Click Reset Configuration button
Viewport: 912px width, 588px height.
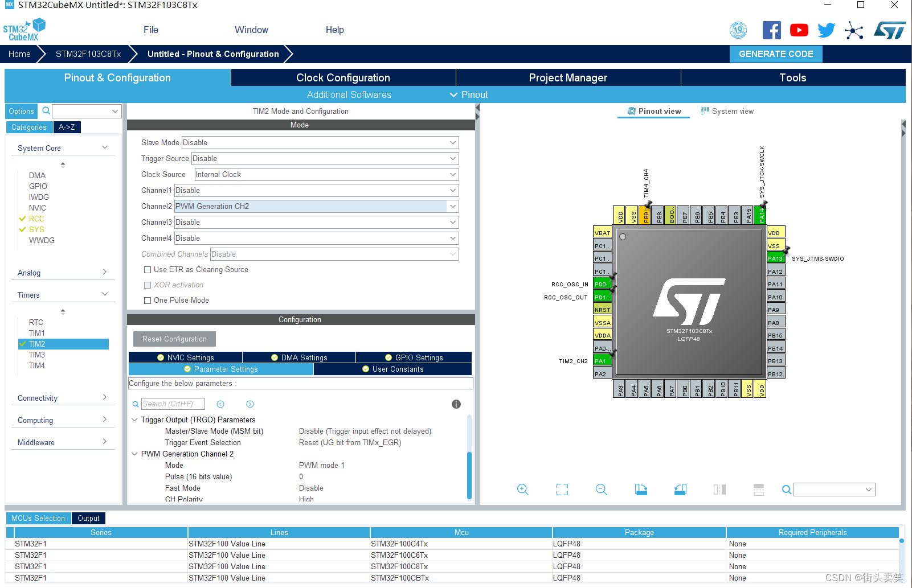click(174, 339)
